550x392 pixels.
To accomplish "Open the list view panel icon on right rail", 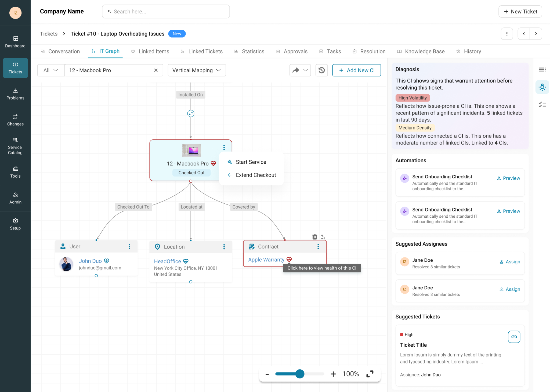I will click(542, 70).
